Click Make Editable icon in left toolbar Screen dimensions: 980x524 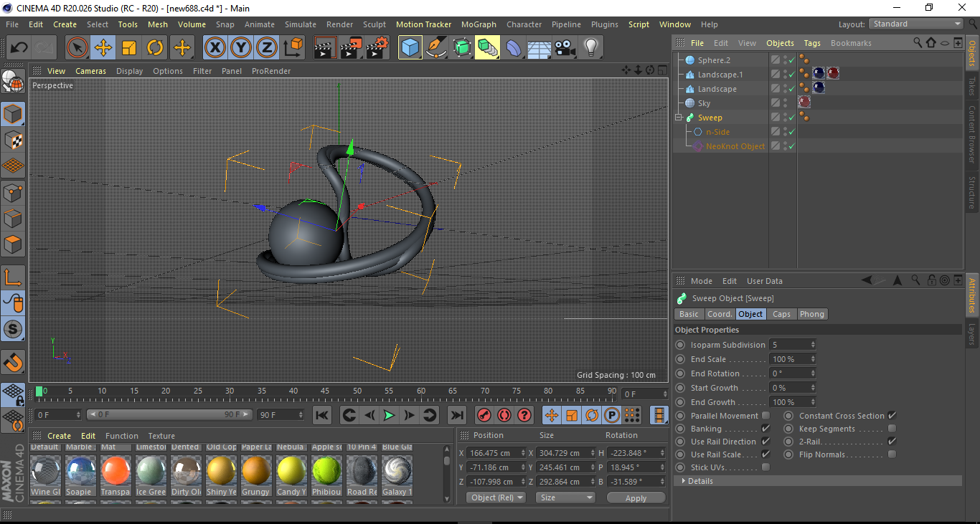click(x=13, y=82)
